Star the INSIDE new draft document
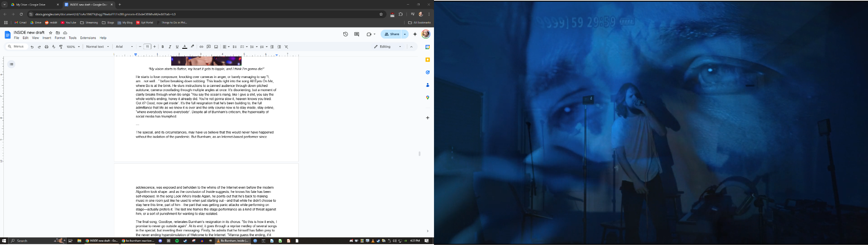This screenshot has width=868, height=245. 50,33
